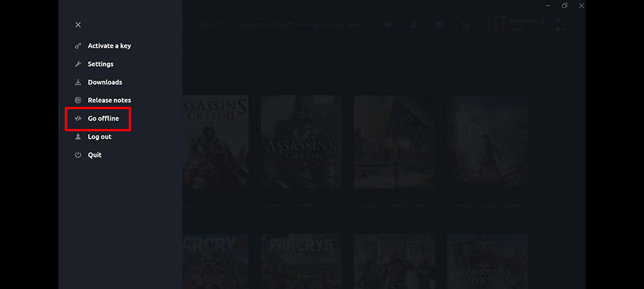The image size is (644, 289).
Task: Open the chat messages icon
Action: [388, 25]
